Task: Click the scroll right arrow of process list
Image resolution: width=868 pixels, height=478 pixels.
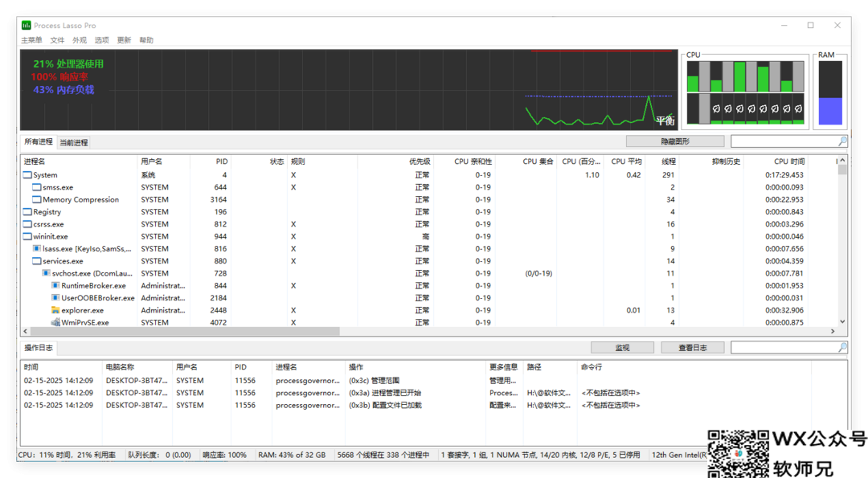Action: (x=833, y=331)
